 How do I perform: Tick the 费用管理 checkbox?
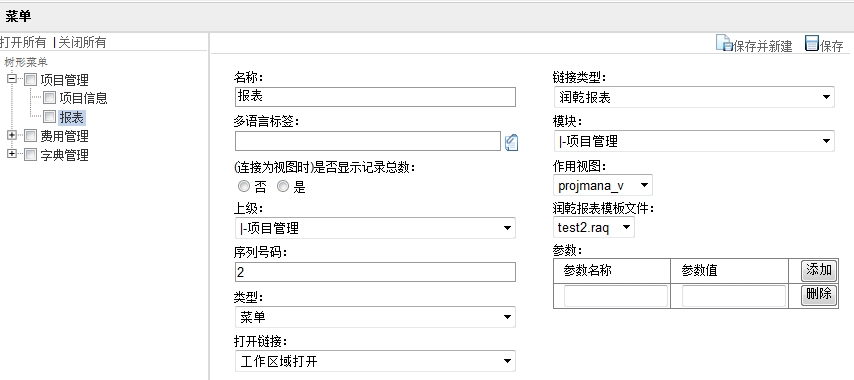(x=30, y=136)
